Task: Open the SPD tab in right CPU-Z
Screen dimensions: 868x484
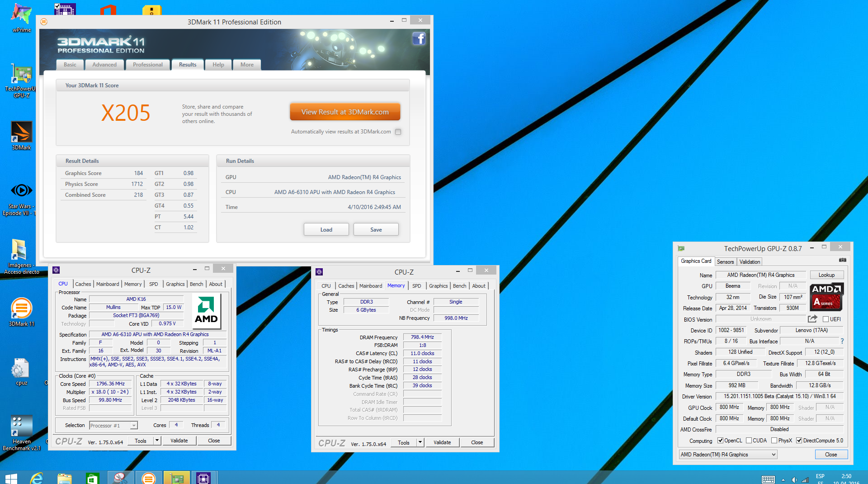Action: coord(417,286)
